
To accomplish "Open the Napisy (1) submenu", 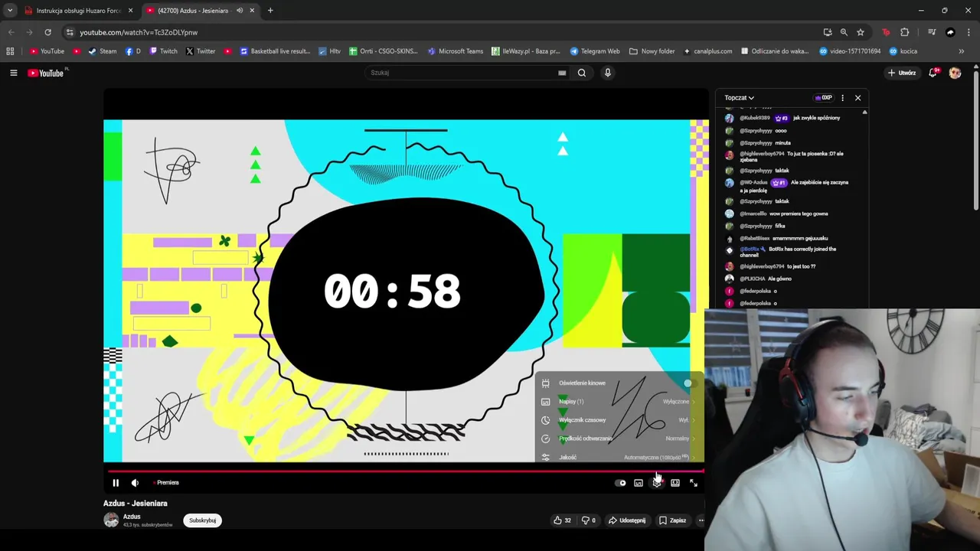I will [x=619, y=401].
